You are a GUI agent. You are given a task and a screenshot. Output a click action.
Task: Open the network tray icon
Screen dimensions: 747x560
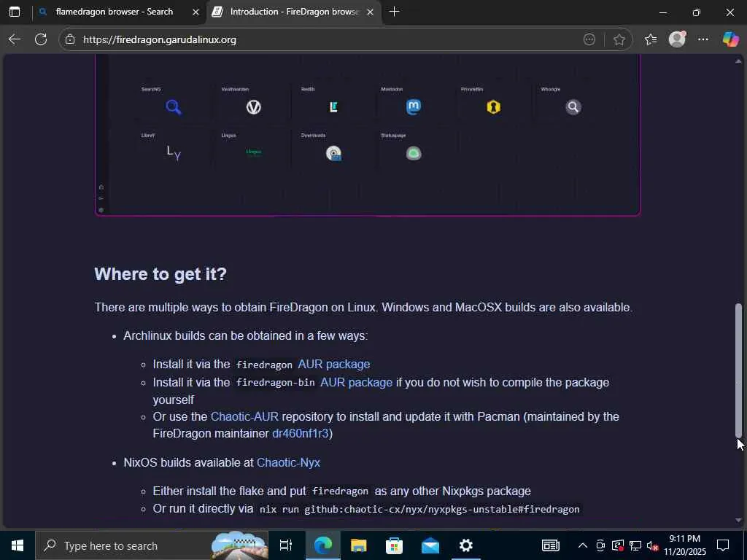[635, 545]
